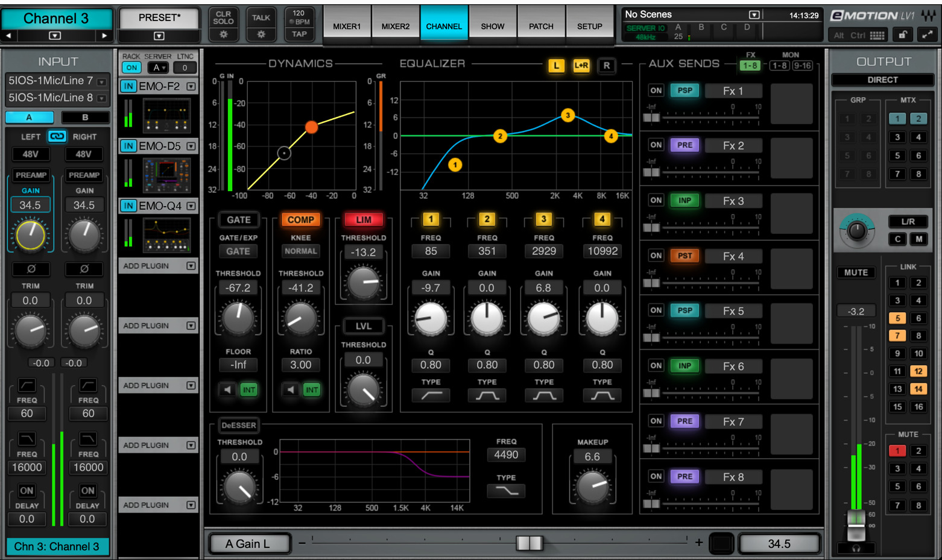Toggle the LIM limiter section
This screenshot has height=560, width=942.
click(x=364, y=220)
